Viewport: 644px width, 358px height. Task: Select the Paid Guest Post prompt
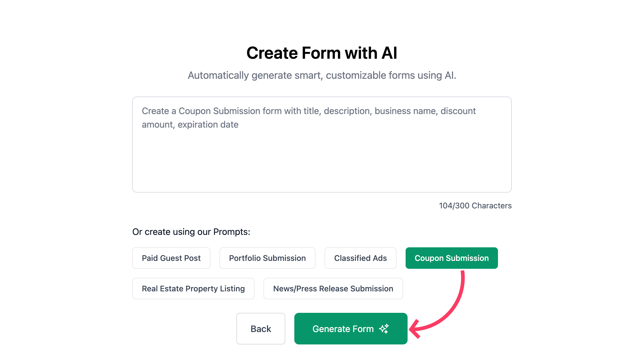pyautogui.click(x=171, y=258)
